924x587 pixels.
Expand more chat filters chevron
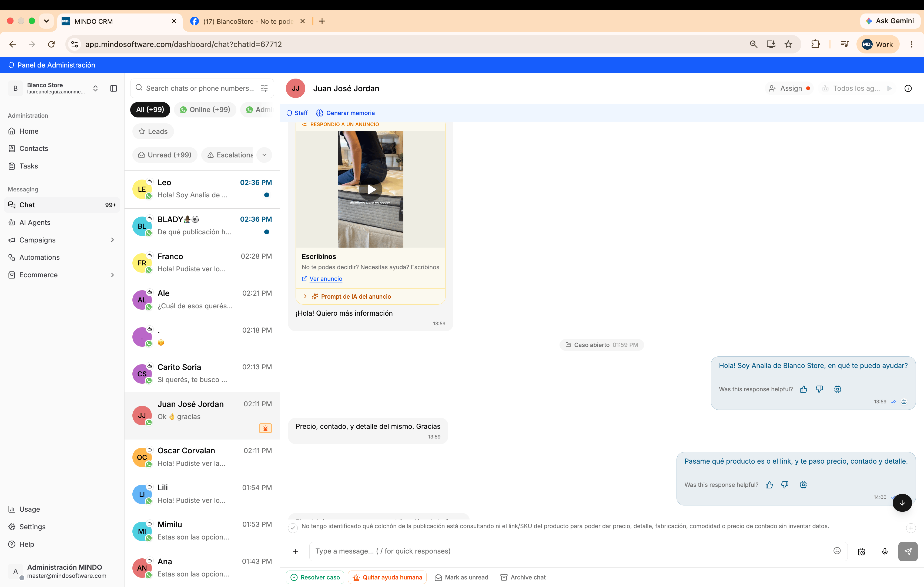pos(265,155)
